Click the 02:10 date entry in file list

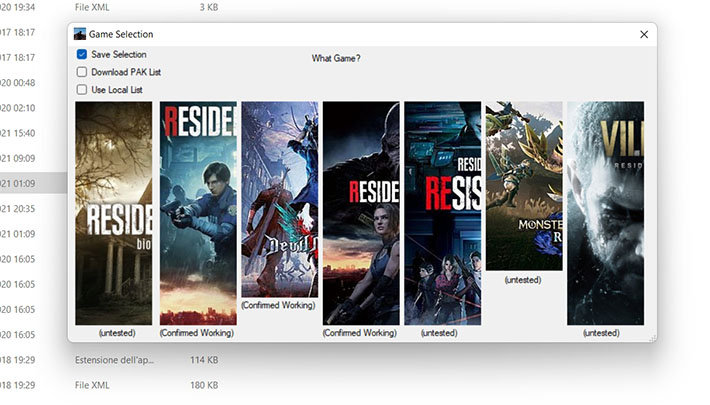point(18,108)
